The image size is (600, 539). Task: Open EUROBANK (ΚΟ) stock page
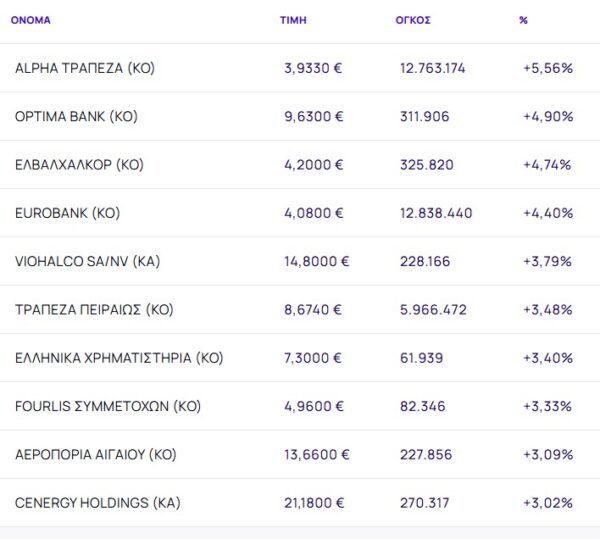coord(67,213)
